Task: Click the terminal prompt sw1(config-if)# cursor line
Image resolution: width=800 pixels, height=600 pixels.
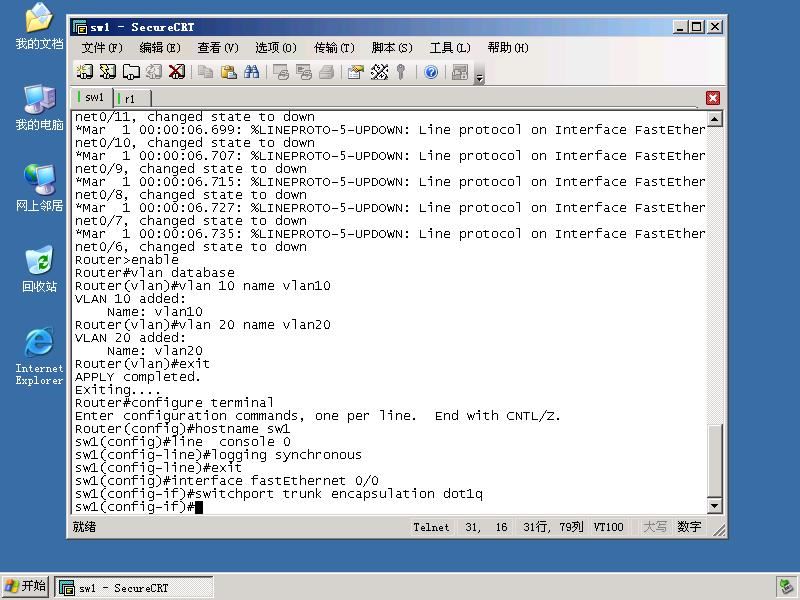Action: 139,507
